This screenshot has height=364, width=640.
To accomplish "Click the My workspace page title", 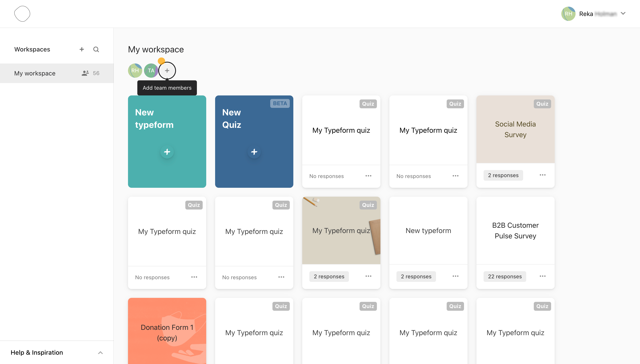I will (x=156, y=49).
